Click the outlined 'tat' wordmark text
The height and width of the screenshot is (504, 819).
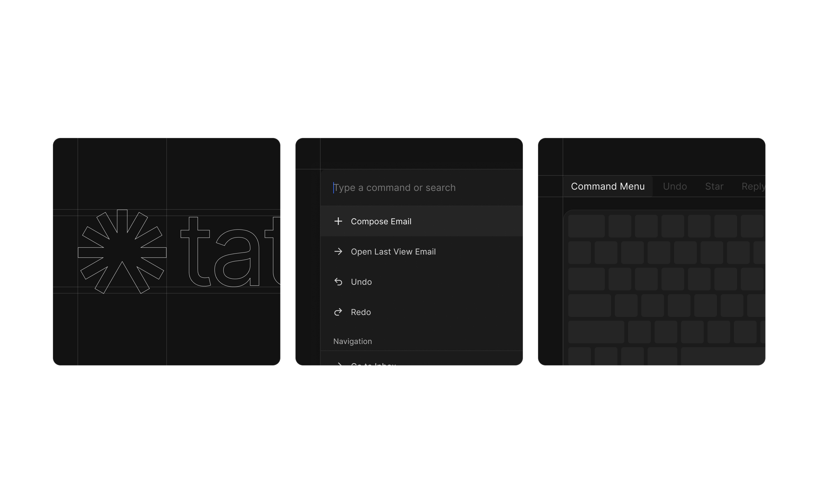(230, 252)
